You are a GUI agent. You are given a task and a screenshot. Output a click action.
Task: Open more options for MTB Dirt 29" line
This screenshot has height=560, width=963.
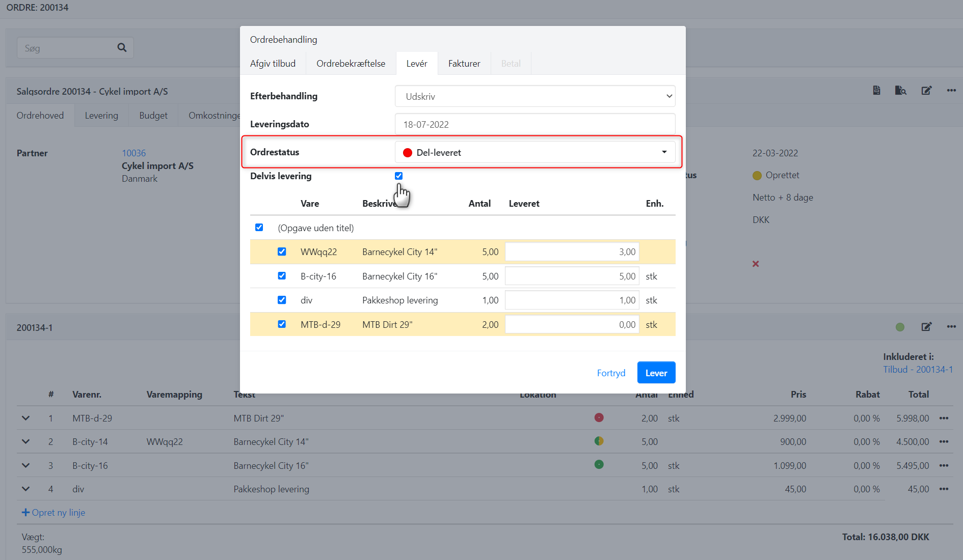pos(944,418)
